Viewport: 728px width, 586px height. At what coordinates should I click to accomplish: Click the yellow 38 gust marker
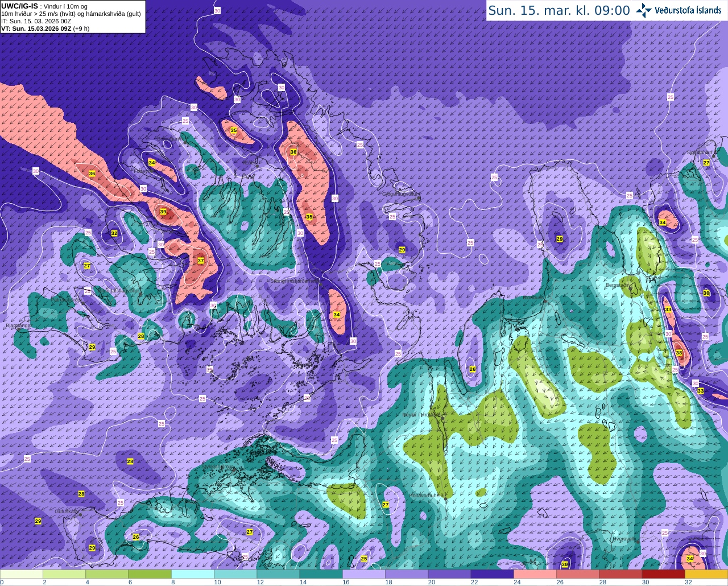679,353
